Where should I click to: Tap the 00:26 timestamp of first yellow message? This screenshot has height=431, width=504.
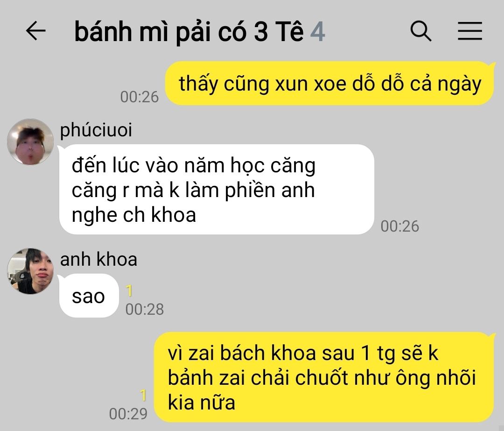[x=140, y=97]
